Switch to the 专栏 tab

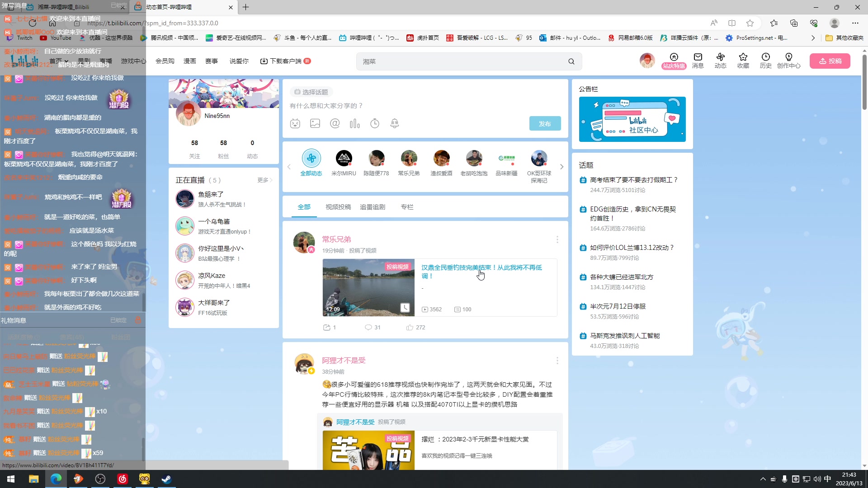point(407,207)
